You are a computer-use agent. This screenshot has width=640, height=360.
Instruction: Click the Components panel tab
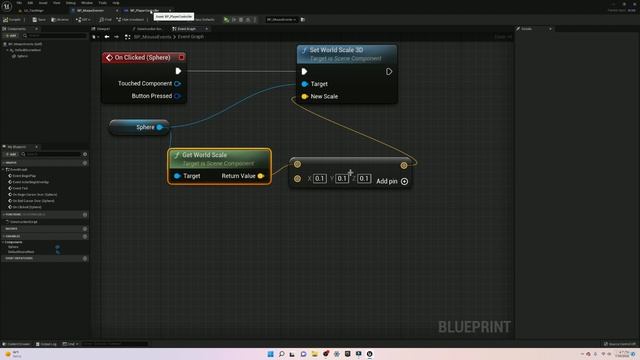click(x=16, y=29)
